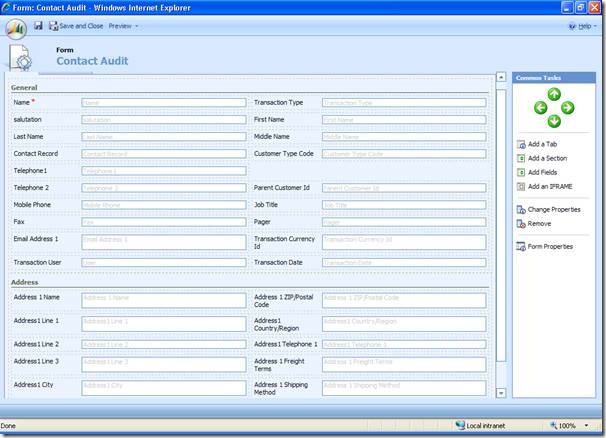606x438 pixels.
Task: Select the Transaction Type field
Action: [403, 102]
